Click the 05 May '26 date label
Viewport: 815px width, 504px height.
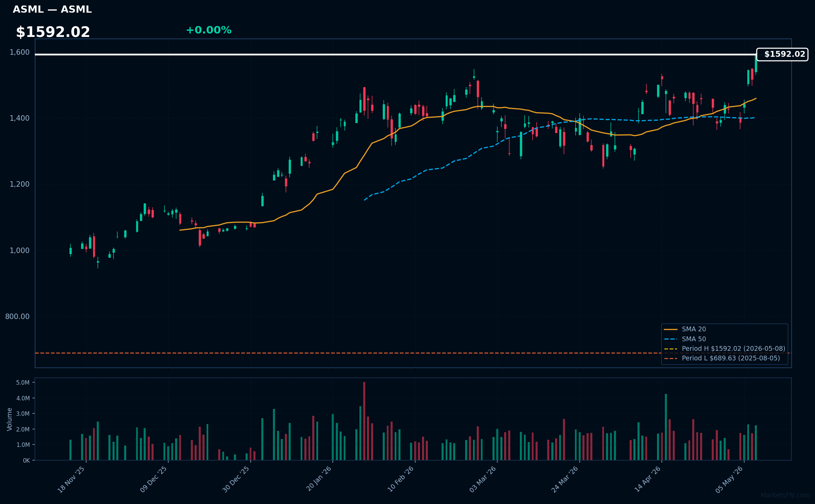coord(729,479)
